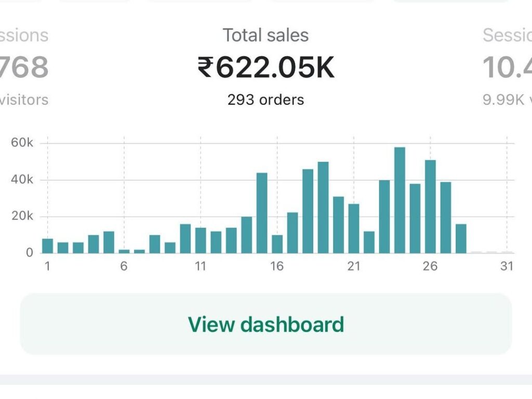Tap the short bar for day 16
Image resolution: width=532 pixels, height=399 pixels.
click(x=277, y=244)
